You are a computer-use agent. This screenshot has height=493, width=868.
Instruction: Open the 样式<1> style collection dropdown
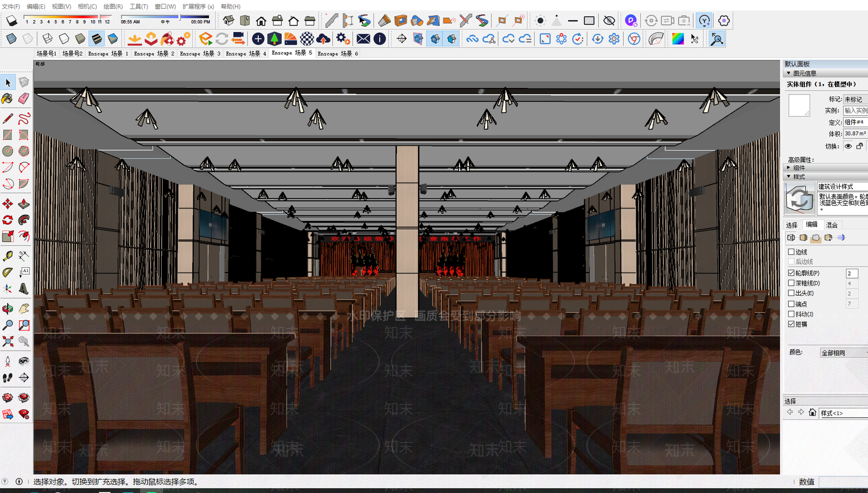pyautogui.click(x=844, y=413)
